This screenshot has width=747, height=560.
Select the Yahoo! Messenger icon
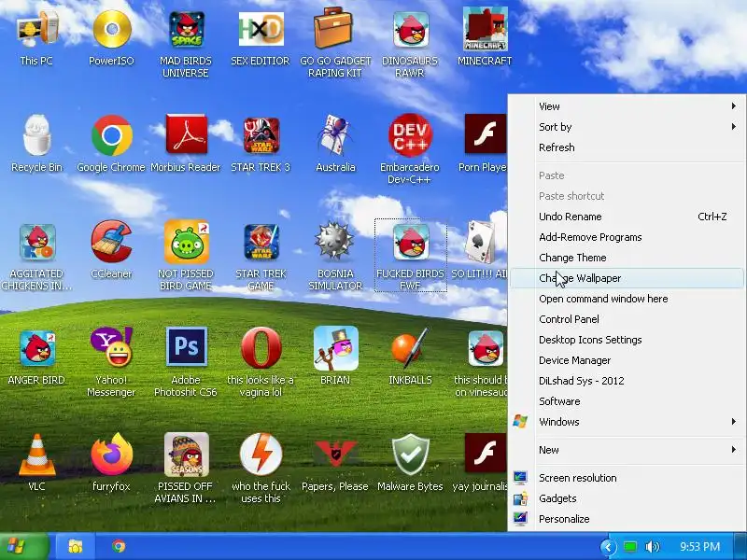pyautogui.click(x=111, y=347)
